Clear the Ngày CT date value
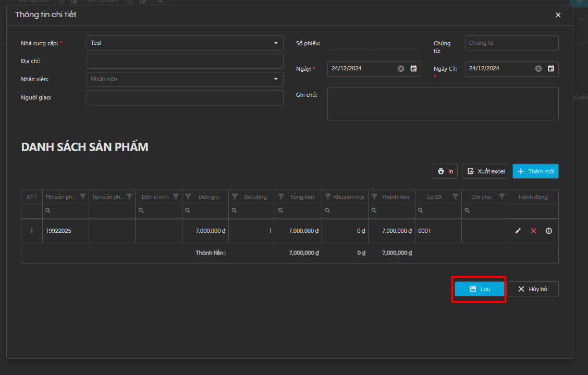Viewport: 588px width, 375px height. pyautogui.click(x=538, y=69)
